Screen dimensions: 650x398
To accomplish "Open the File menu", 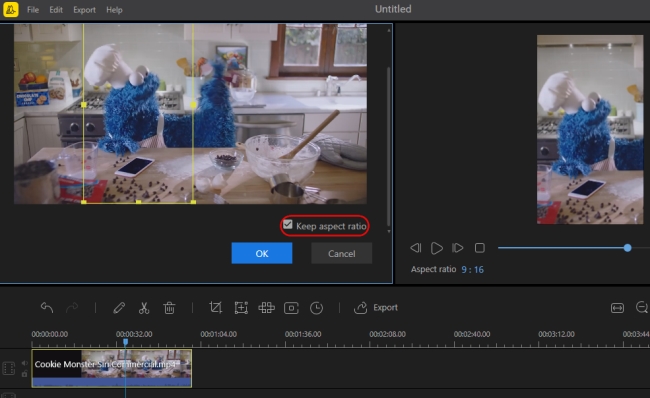I will 33,10.
